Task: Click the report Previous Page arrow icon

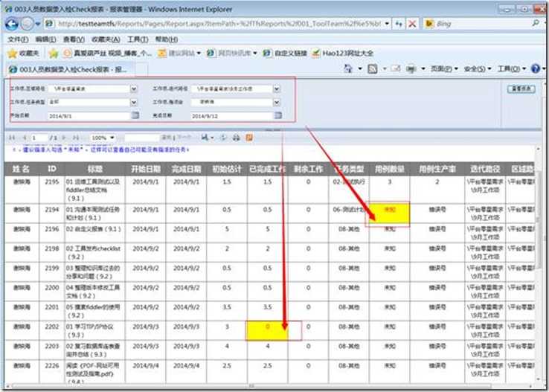Action: pos(24,138)
